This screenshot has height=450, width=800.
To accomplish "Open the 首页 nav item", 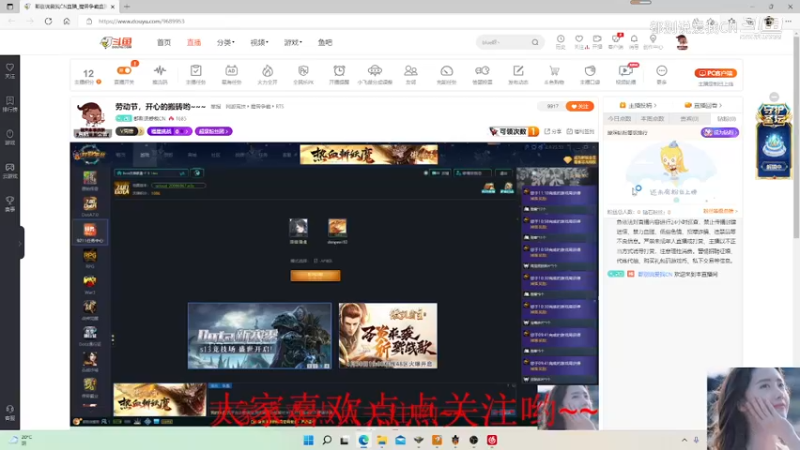I will [164, 42].
